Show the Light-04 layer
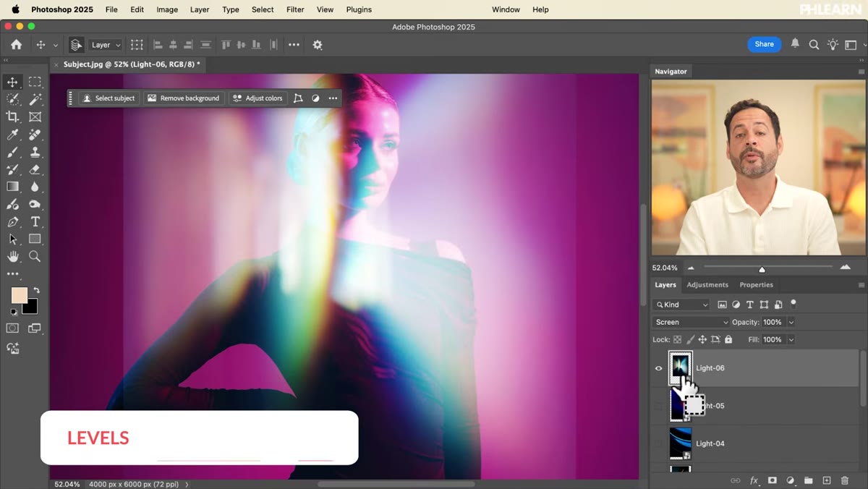 click(658, 443)
